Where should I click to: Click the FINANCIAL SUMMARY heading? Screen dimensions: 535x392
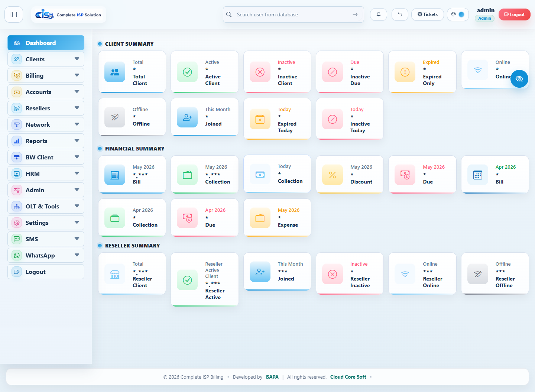coord(134,149)
